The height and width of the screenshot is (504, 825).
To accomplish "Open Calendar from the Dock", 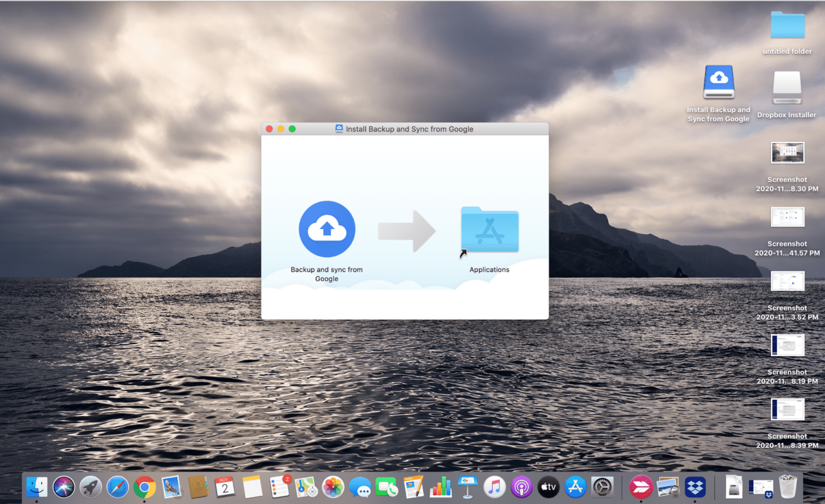I will (225, 487).
